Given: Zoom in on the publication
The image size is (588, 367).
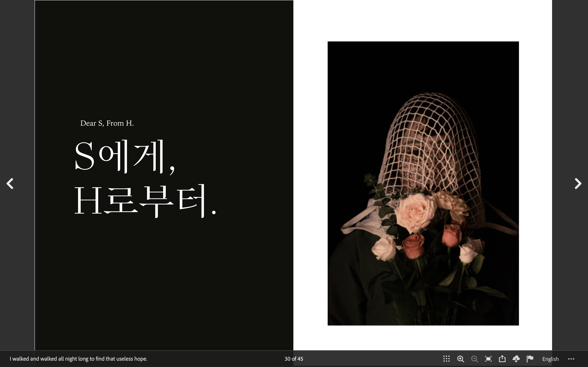Looking at the screenshot, I should point(460,359).
